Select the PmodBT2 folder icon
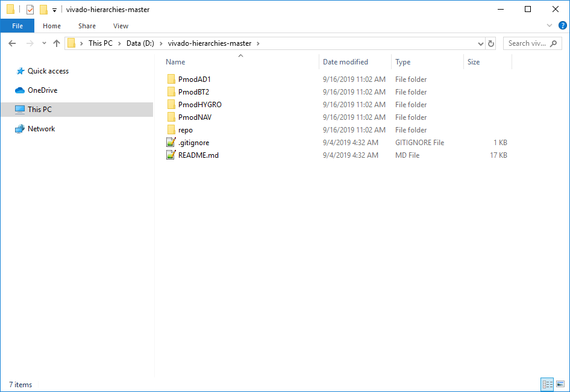 point(171,92)
